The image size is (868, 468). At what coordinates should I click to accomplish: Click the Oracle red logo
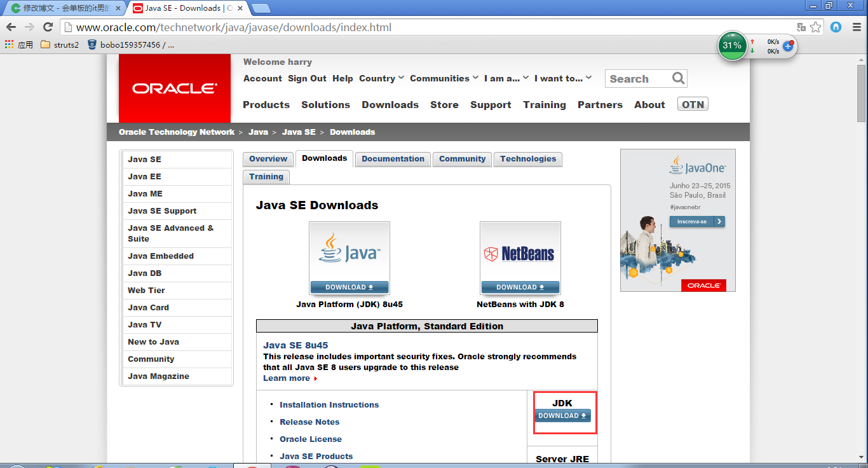click(x=175, y=88)
